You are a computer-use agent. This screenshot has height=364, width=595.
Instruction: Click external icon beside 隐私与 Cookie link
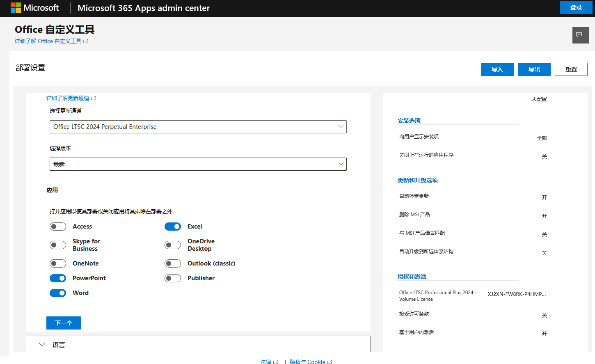click(x=330, y=362)
